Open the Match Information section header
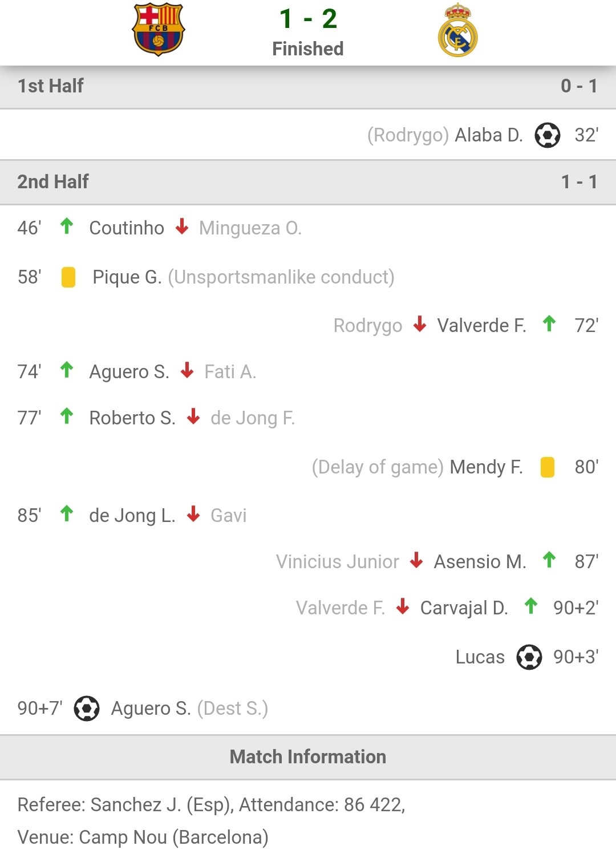Image resolution: width=616 pixels, height=850 pixels. coord(308,757)
